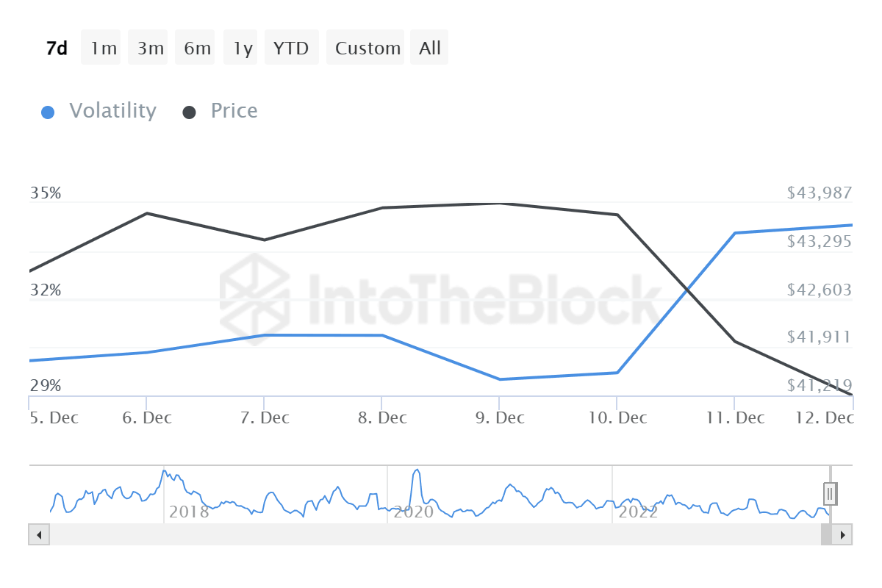Image resolution: width=882 pixels, height=588 pixels.
Task: Click the navigator right scroll arrow
Action: coord(842,534)
